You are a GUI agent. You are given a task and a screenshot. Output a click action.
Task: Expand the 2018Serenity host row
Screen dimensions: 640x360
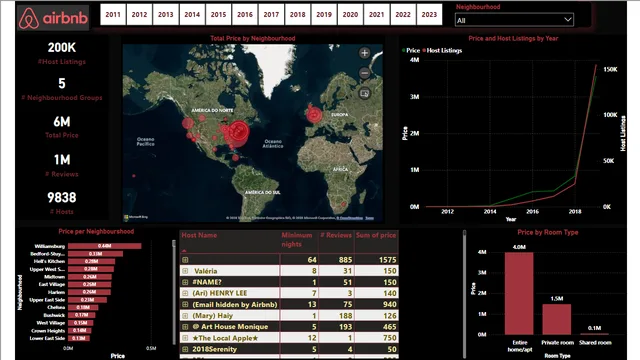coord(185,349)
